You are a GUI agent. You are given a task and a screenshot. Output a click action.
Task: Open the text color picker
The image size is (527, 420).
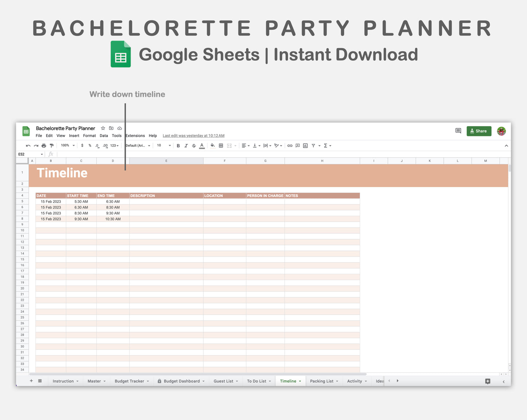202,145
